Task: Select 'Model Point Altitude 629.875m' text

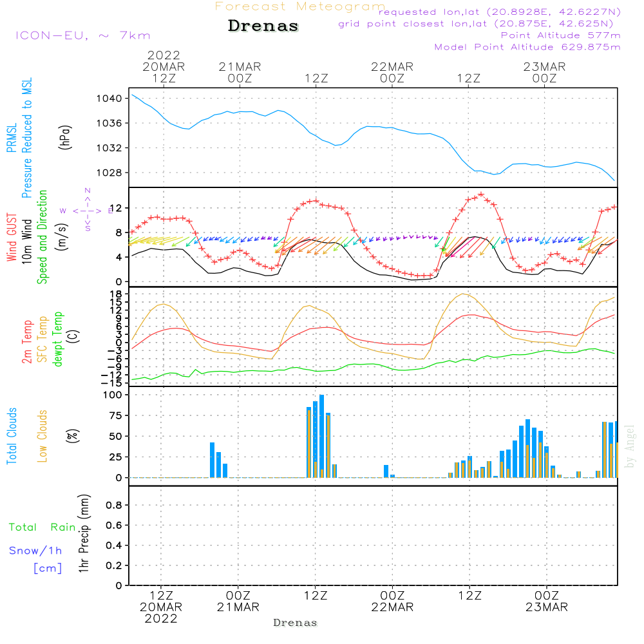Action: pos(527,47)
